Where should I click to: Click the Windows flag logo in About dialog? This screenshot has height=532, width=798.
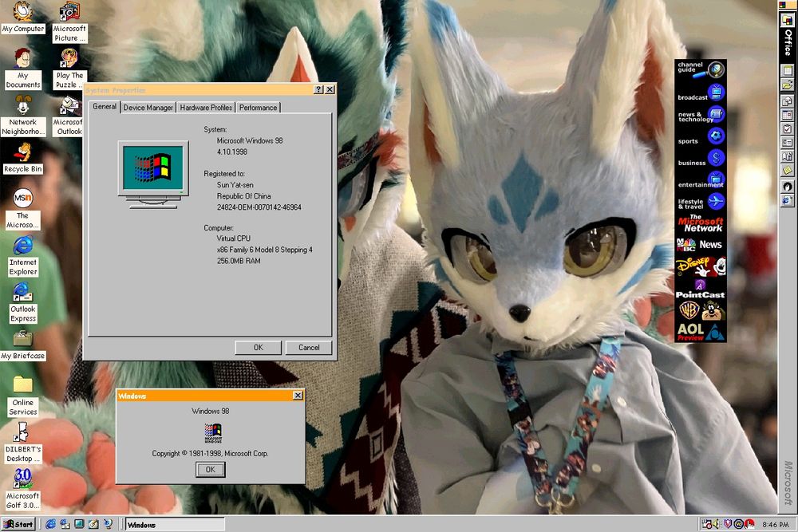213,433
